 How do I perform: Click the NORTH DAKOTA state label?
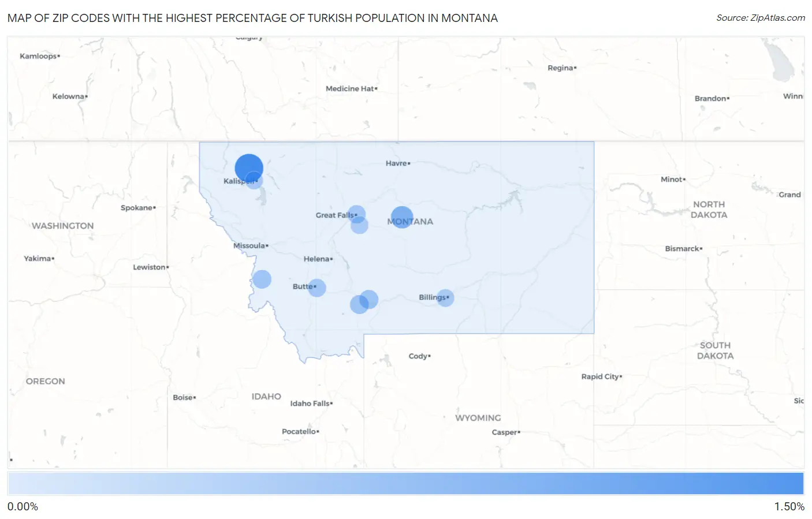[x=709, y=210]
